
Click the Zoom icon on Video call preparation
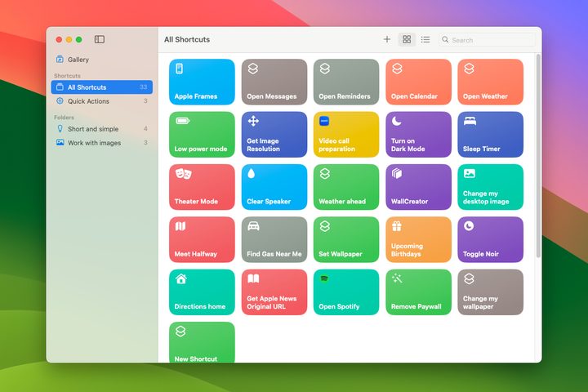[x=324, y=121]
